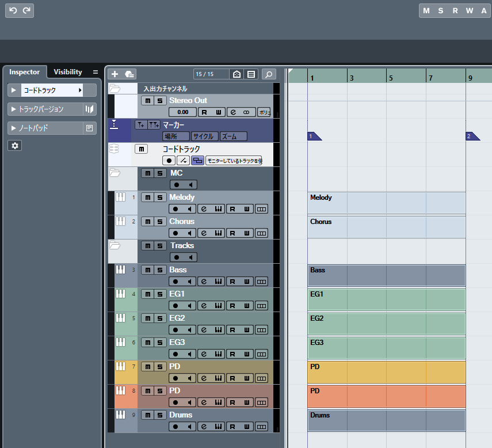Click the Add Track plus icon

[115, 74]
